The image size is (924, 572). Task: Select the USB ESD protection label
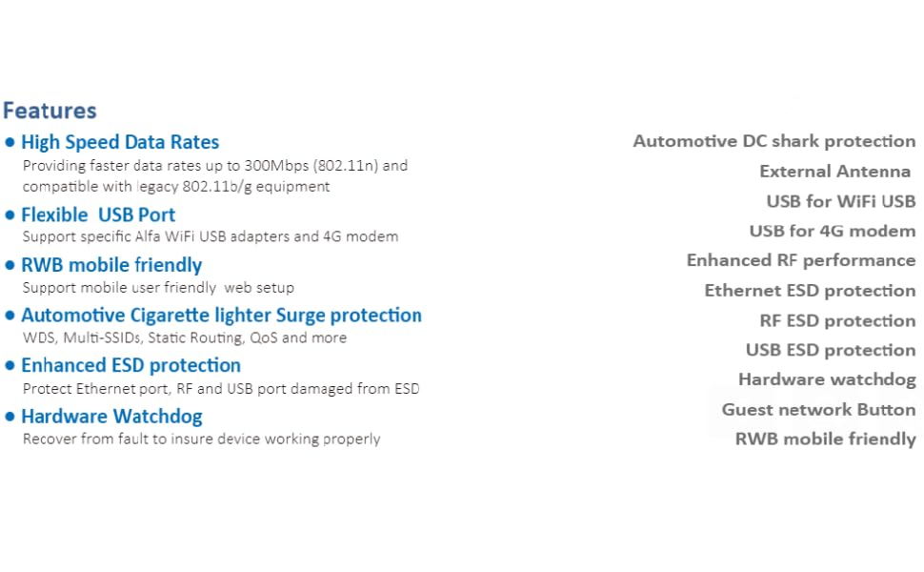(x=830, y=350)
